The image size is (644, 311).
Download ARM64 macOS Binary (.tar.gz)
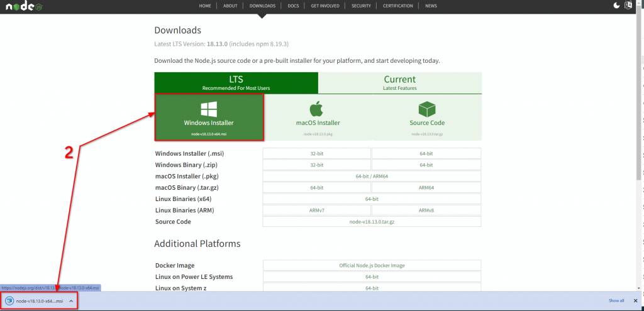pos(426,187)
